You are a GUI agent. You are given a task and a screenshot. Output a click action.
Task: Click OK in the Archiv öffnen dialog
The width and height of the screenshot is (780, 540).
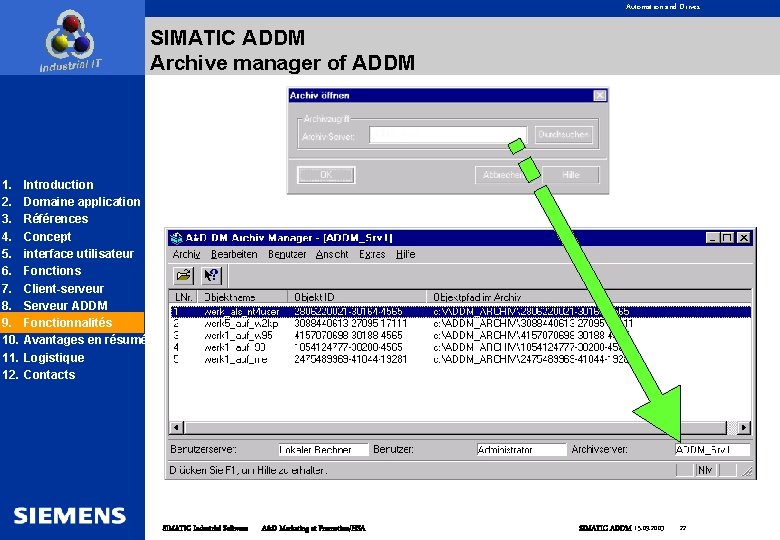click(326, 175)
